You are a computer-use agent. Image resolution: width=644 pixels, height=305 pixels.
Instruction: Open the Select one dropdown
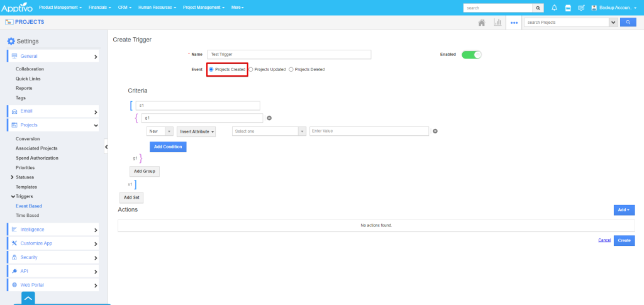269,131
